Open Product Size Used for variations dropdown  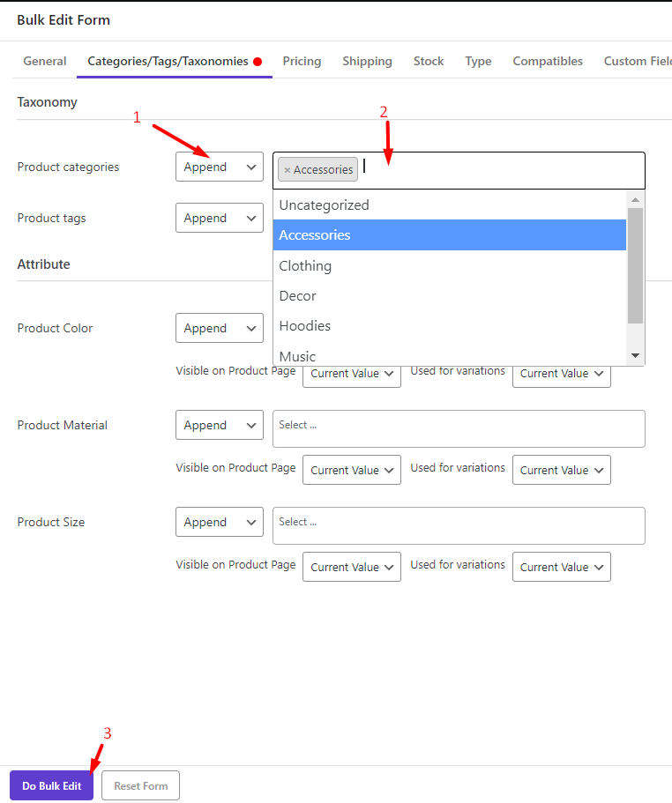pos(562,567)
